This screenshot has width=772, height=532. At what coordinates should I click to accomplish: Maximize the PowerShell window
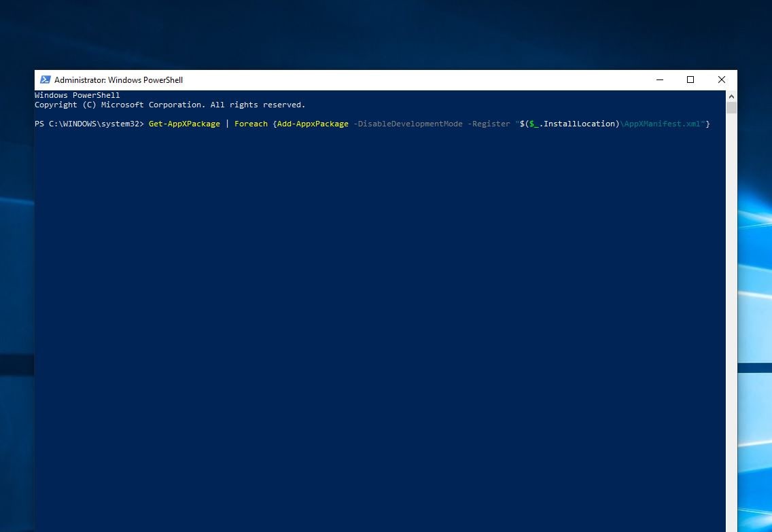pyautogui.click(x=690, y=80)
